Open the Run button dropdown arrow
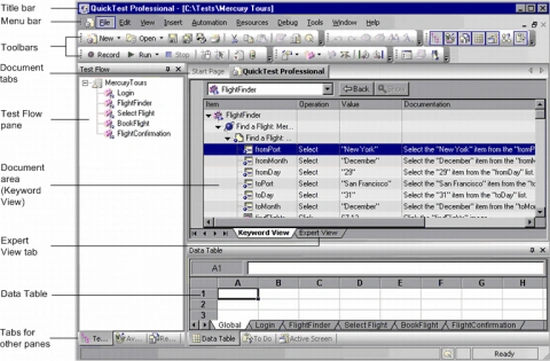 tap(157, 55)
